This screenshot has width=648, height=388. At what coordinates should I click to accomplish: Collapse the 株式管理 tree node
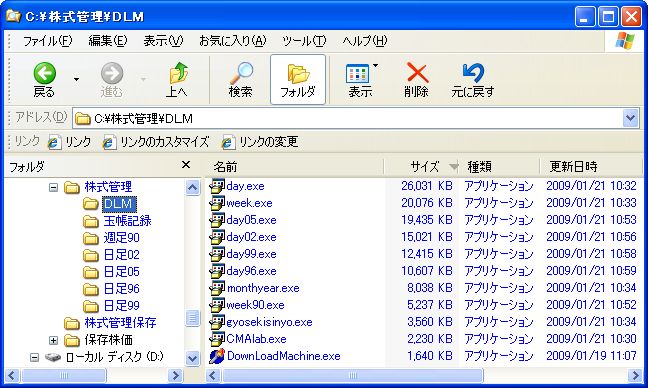[x=53, y=188]
